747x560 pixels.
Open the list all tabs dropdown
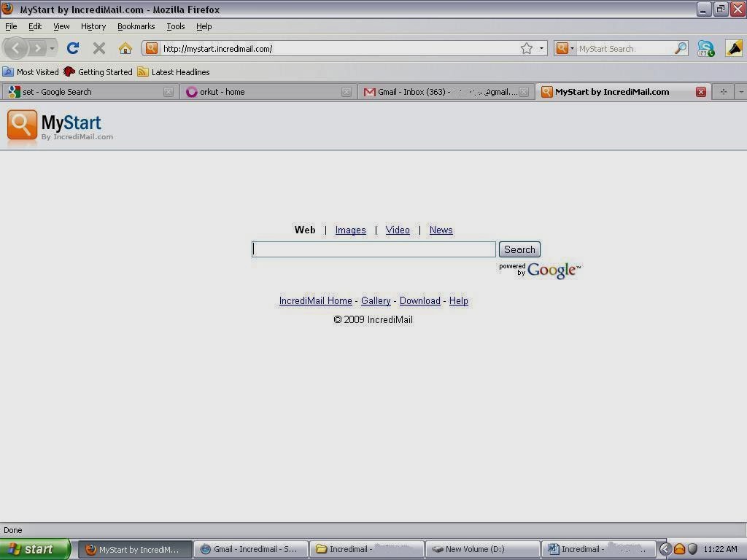(741, 92)
